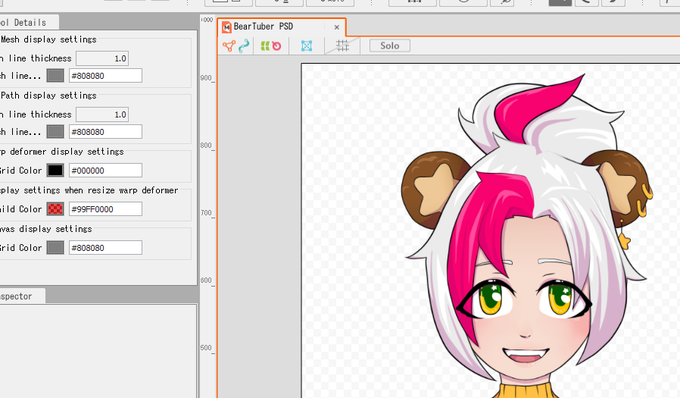Edit the canvas Grid Color hex field
680x398 pixels.
(105, 248)
